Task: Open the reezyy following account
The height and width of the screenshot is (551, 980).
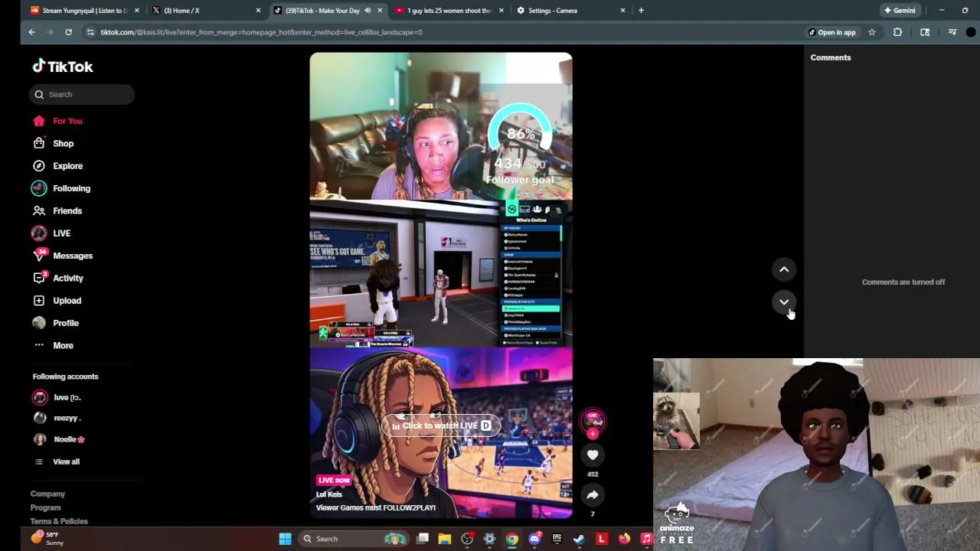Action: pyautogui.click(x=57, y=418)
